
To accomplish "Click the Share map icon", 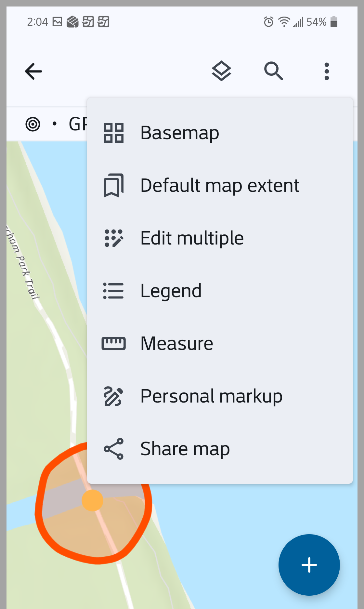I will [113, 449].
